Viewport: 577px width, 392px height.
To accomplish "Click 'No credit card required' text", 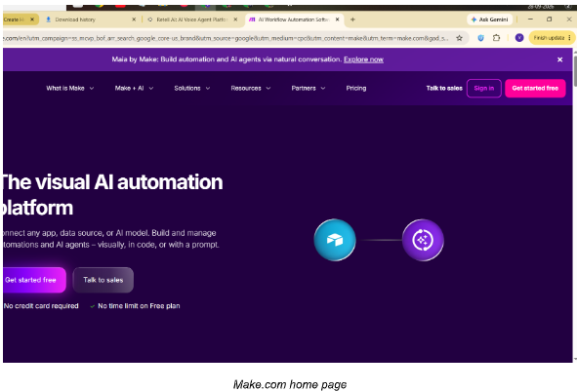I will point(41,306).
